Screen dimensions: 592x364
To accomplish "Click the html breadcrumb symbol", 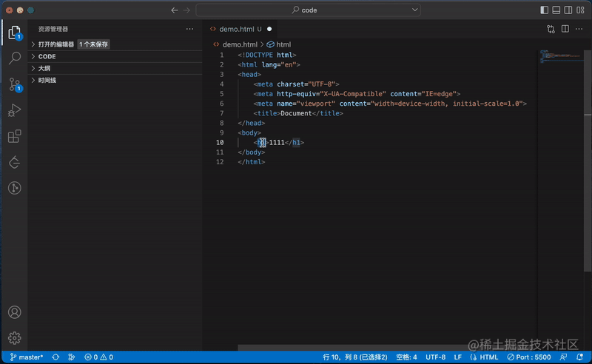I will pyautogui.click(x=279, y=44).
